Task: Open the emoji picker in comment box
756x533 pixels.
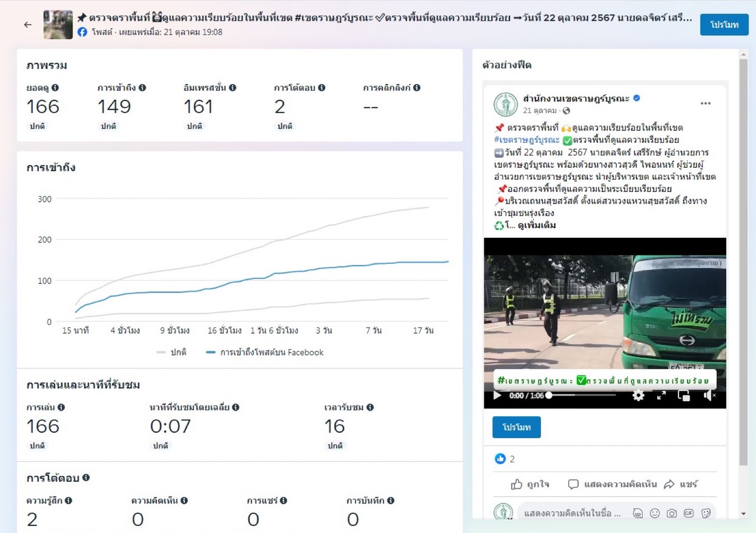Action: coord(655,513)
